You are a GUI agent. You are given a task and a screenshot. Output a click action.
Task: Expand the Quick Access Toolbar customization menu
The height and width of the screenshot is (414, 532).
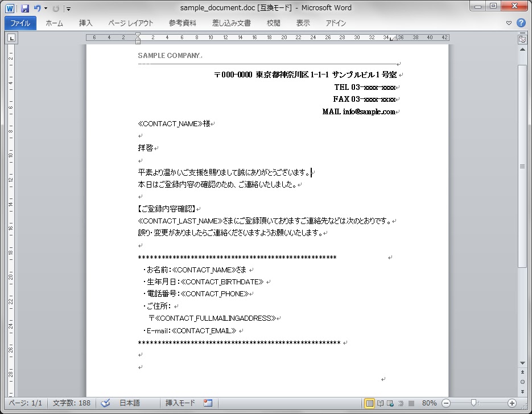coord(68,8)
